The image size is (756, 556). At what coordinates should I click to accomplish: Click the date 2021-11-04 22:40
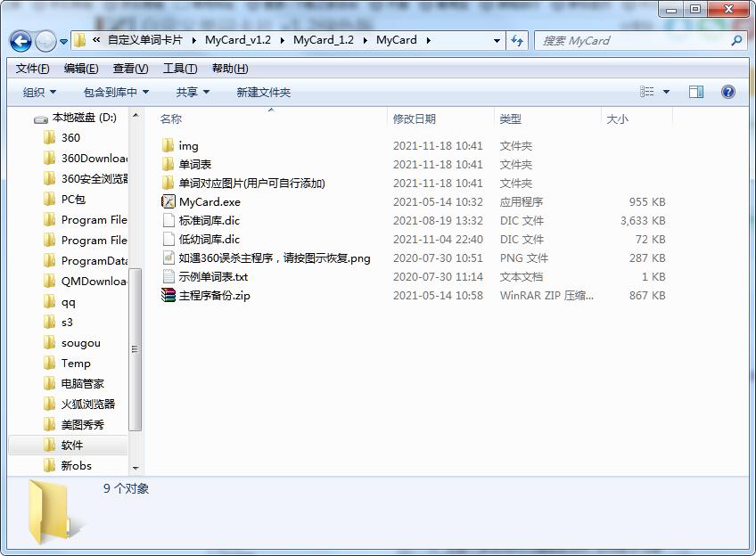[438, 240]
